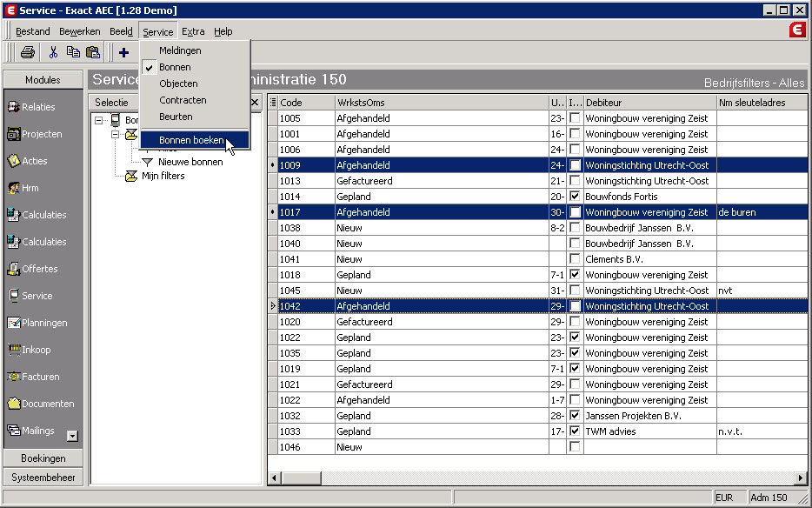Open the Projecten module

35,134
